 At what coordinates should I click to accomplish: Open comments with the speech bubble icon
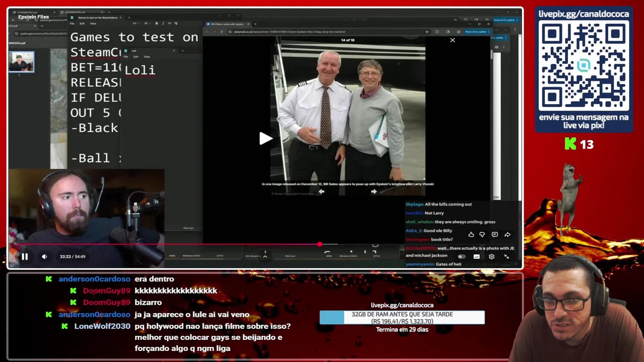tap(495, 234)
